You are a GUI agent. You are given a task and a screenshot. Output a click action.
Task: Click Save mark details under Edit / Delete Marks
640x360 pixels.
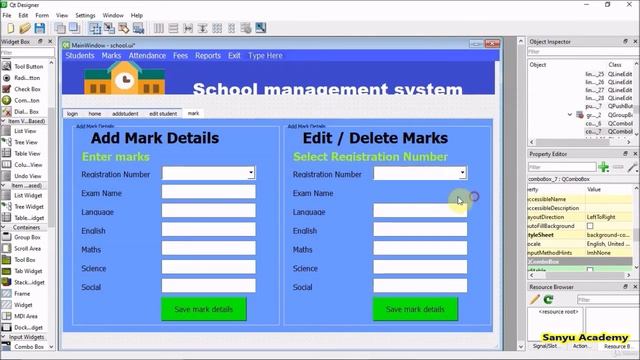coord(415,309)
